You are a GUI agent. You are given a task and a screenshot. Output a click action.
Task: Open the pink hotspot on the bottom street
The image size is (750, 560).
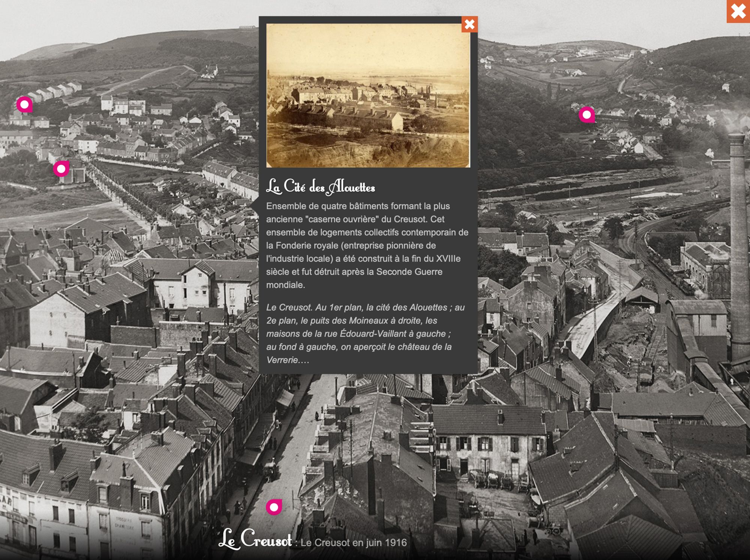(x=274, y=507)
